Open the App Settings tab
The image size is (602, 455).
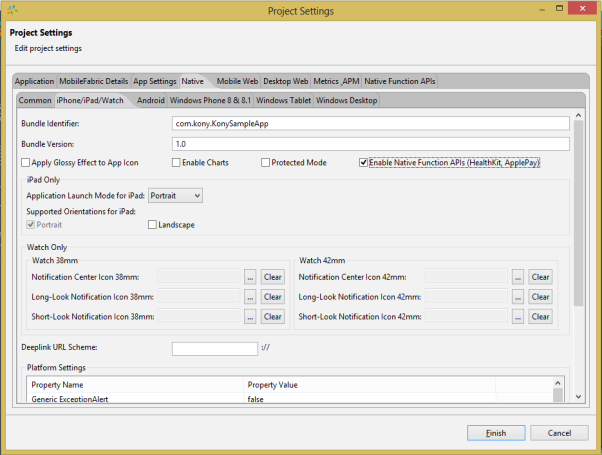(x=154, y=81)
